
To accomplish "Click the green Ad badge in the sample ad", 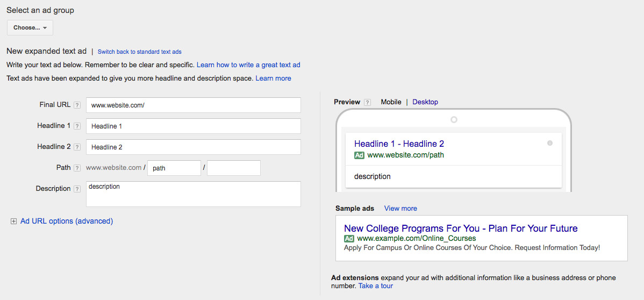I will click(x=349, y=238).
